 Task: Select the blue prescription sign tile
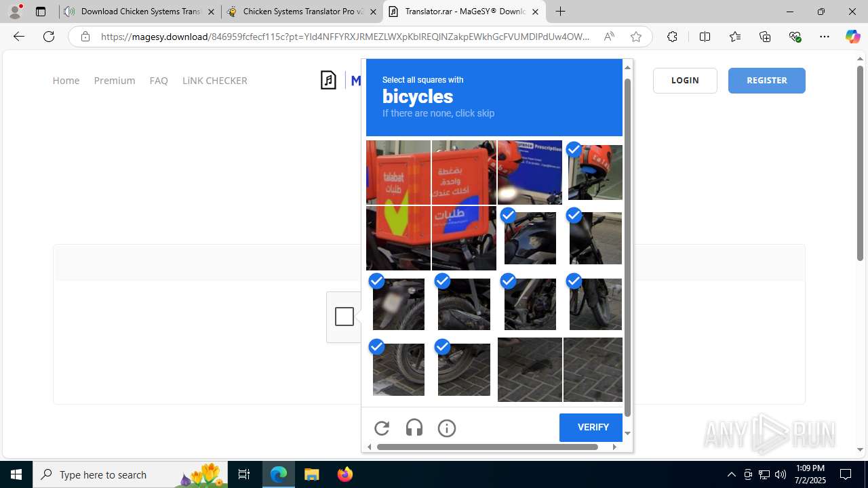(x=530, y=172)
